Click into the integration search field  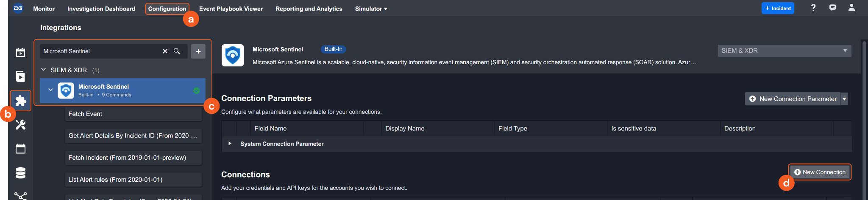[x=100, y=51]
